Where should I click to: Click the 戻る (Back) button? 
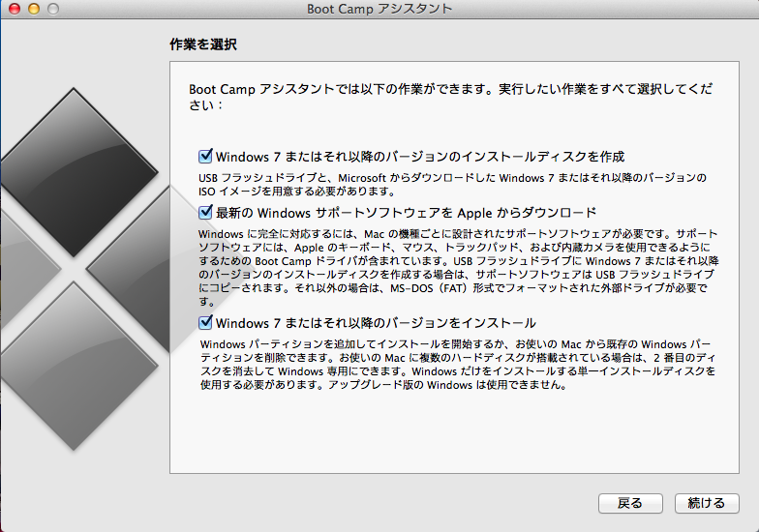pos(630,503)
